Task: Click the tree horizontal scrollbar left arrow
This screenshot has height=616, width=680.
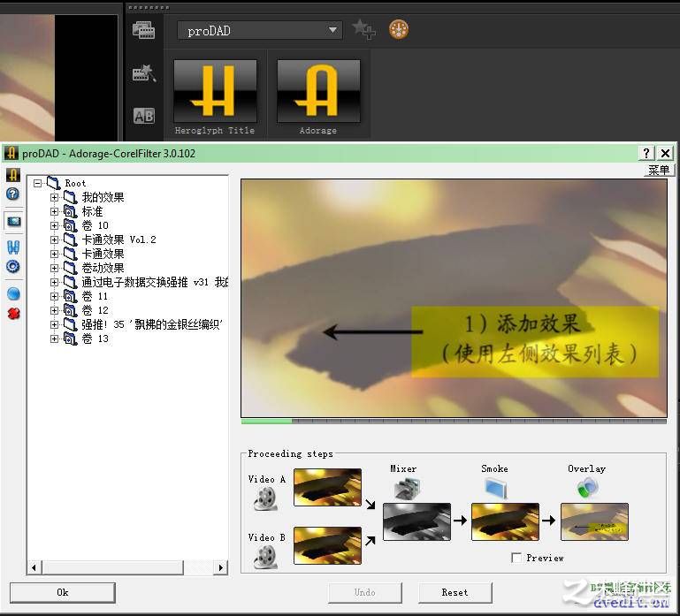Action: point(34,567)
